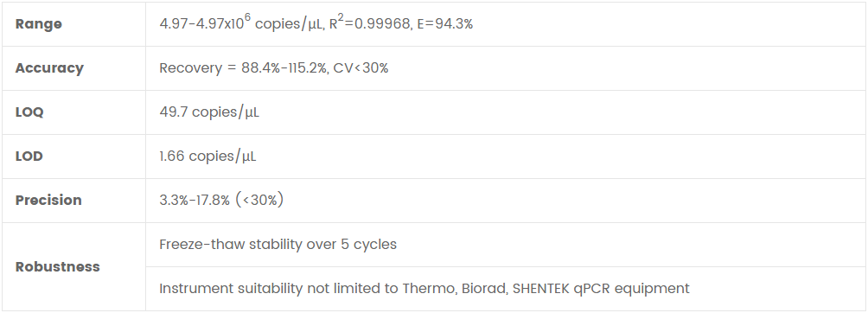868x313 pixels.
Task: Select the Robustness label cell
Action: click(x=58, y=266)
